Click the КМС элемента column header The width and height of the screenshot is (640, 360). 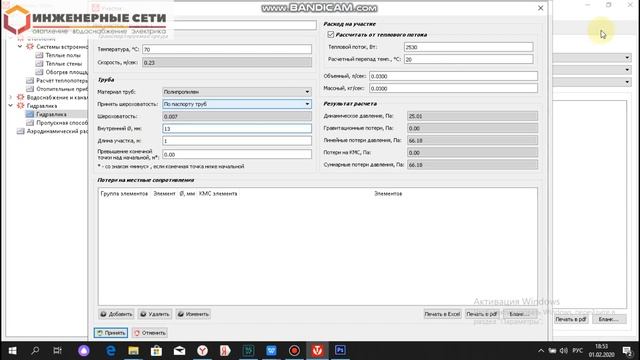[x=218, y=193]
